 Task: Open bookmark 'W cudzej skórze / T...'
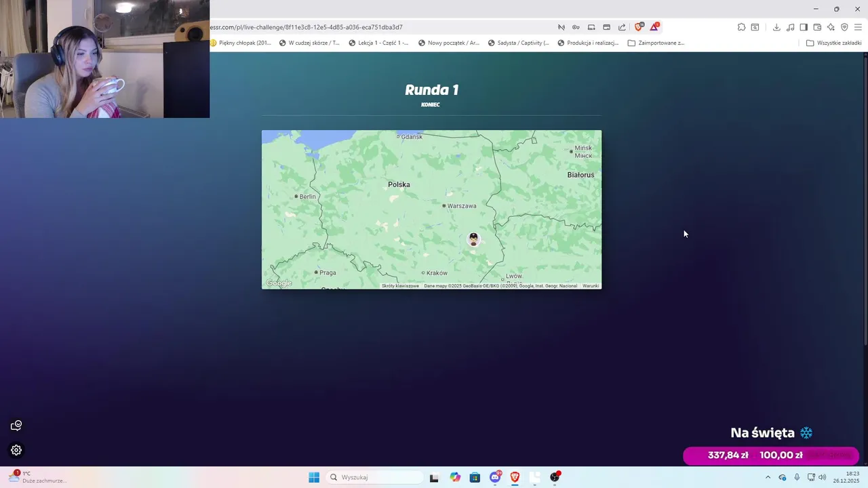[310, 43]
